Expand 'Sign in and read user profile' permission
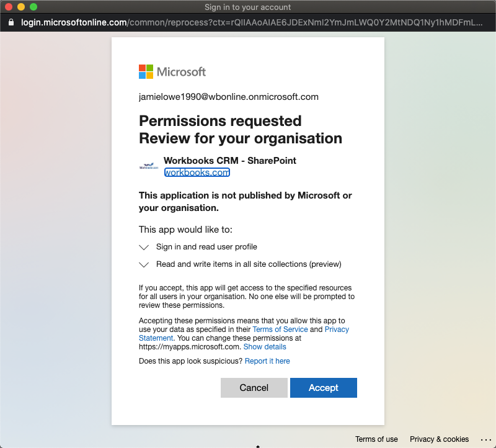496x448 pixels. pos(144,247)
